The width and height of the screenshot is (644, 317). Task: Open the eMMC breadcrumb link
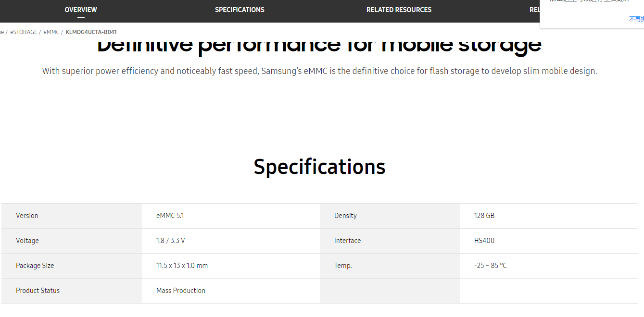pos(51,32)
